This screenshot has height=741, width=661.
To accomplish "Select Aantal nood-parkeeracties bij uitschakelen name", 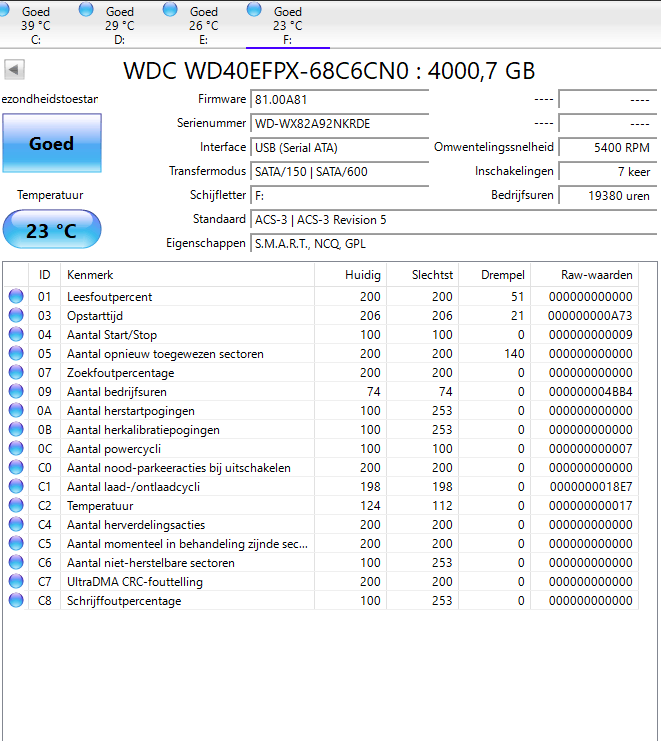I will coord(179,468).
